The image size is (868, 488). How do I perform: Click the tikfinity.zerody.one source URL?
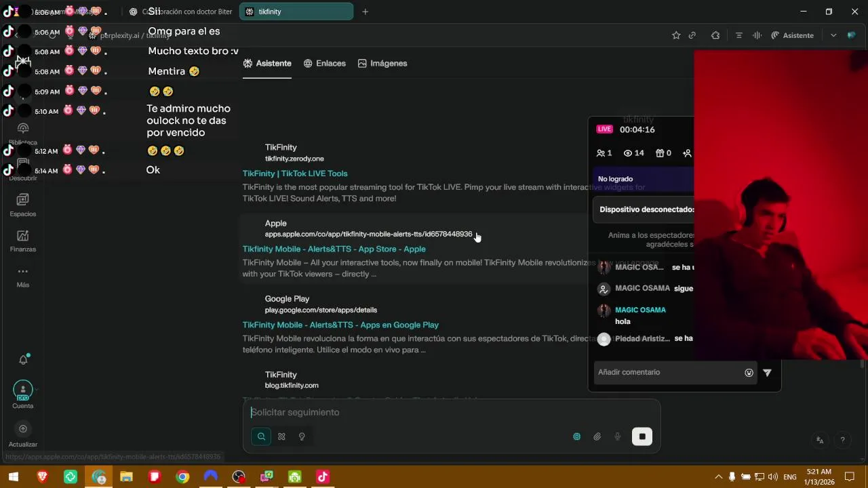[x=294, y=159]
